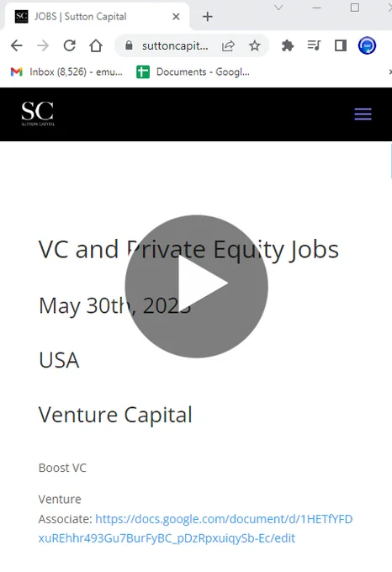
Task: Toggle the browser side panel
Action: click(x=340, y=45)
